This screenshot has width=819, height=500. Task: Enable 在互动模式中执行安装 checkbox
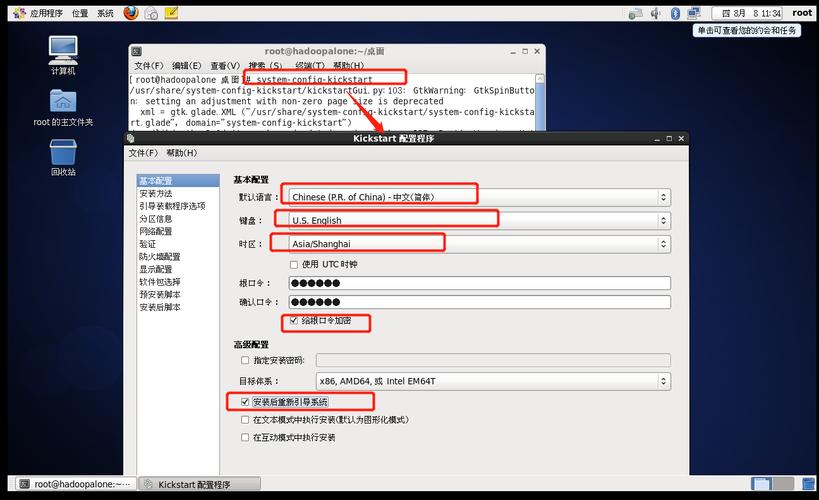tap(245, 437)
